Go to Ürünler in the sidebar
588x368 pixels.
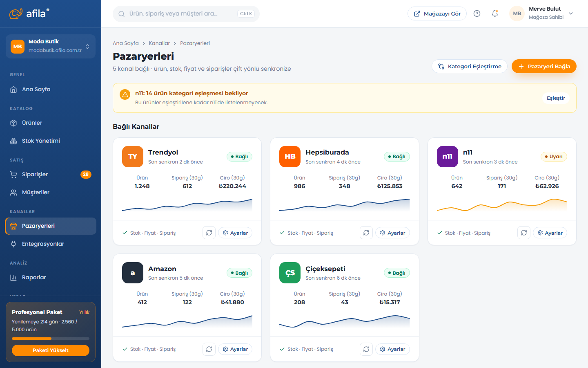[x=51, y=123]
